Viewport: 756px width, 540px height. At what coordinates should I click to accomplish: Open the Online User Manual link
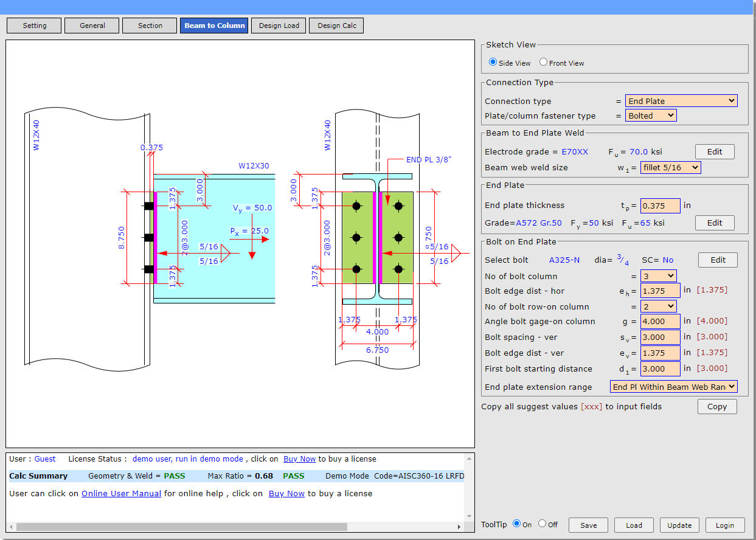click(121, 493)
